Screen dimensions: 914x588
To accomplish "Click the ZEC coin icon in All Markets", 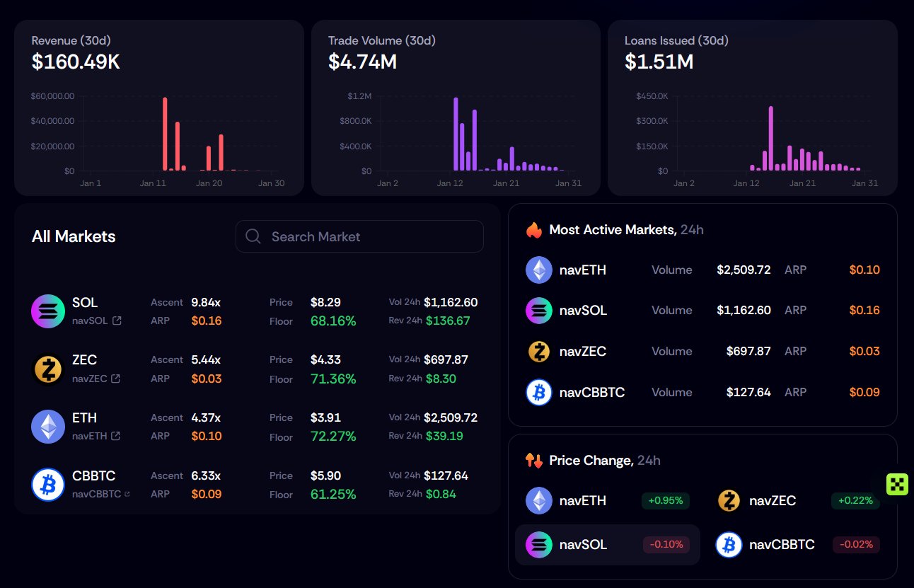I will pos(48,369).
